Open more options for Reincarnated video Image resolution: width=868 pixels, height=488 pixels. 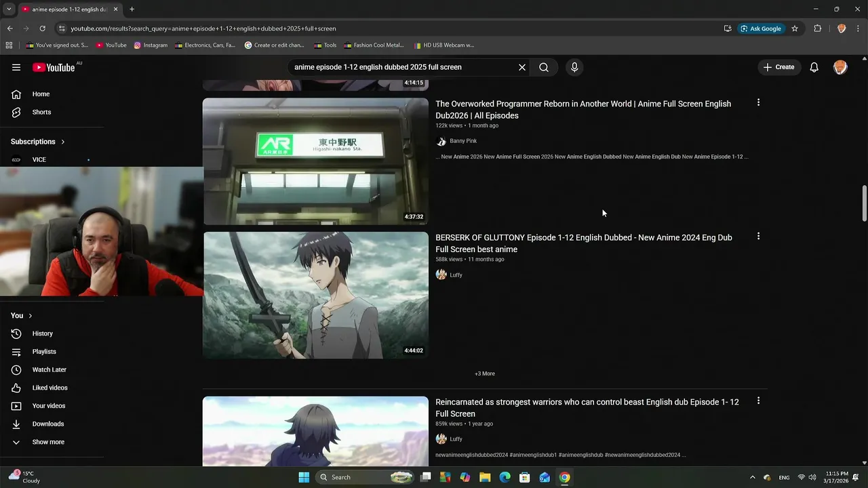point(758,401)
